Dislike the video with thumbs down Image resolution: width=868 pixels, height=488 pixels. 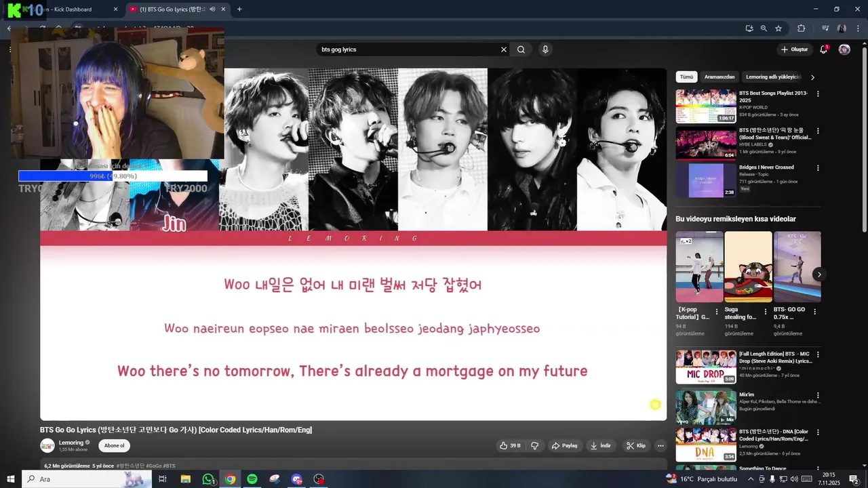point(534,445)
